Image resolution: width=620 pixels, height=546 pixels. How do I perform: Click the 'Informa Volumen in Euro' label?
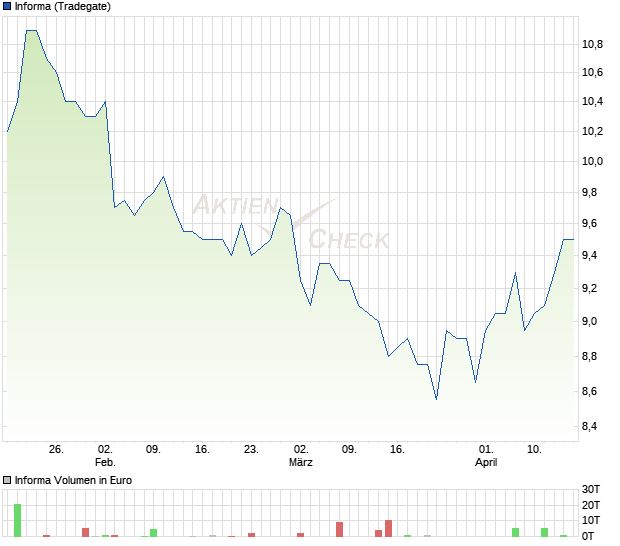[73, 480]
